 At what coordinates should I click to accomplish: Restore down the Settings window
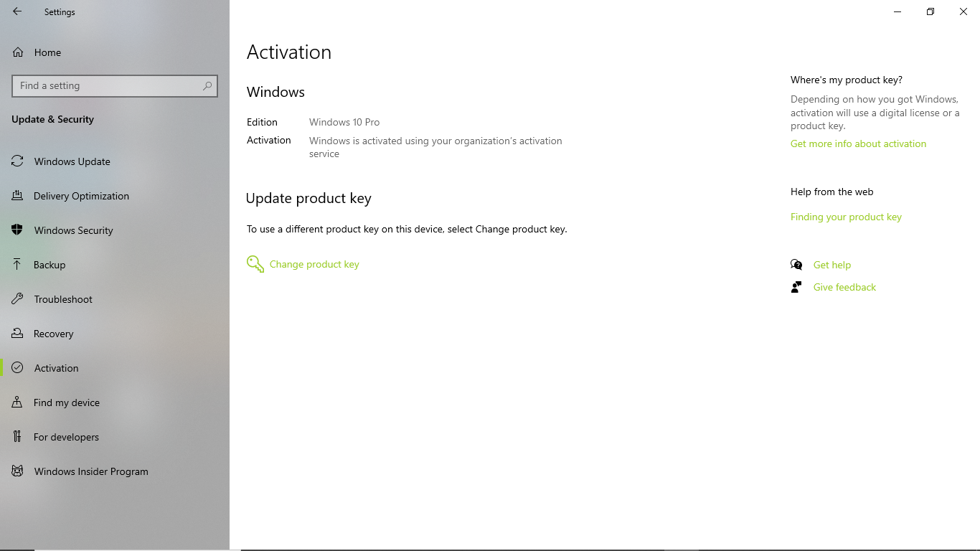[x=930, y=11]
